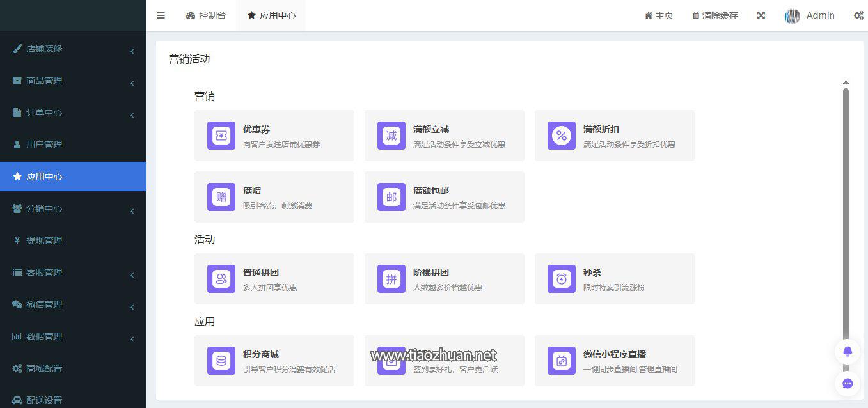Viewport: 868px width, 408px height.
Task: Click the 满赠 gift icon
Action: [x=221, y=197]
